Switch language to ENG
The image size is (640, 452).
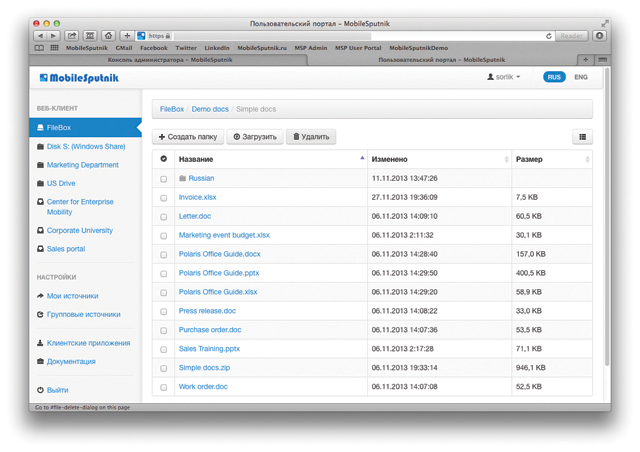[581, 77]
